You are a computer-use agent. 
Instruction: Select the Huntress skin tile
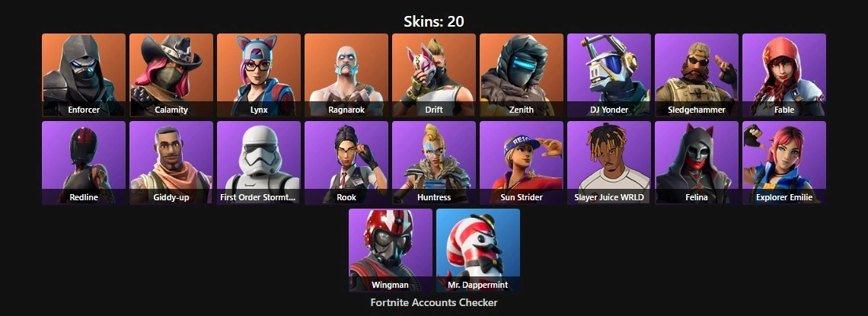[433, 163]
